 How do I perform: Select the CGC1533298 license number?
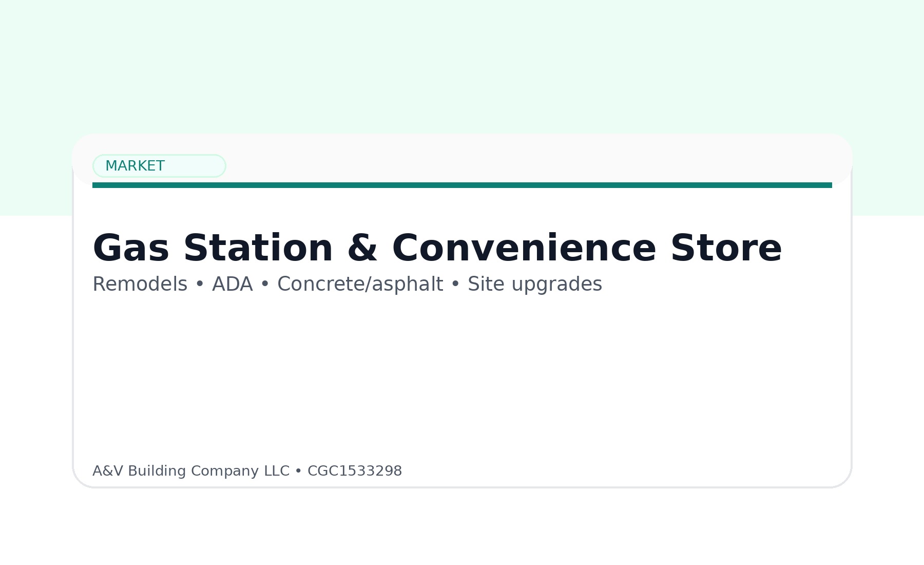[355, 470]
